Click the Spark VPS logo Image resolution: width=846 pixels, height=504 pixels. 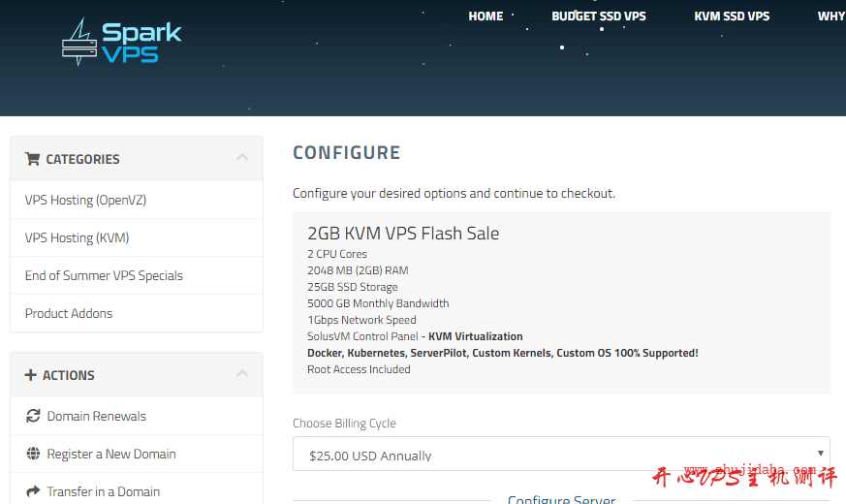click(x=121, y=43)
